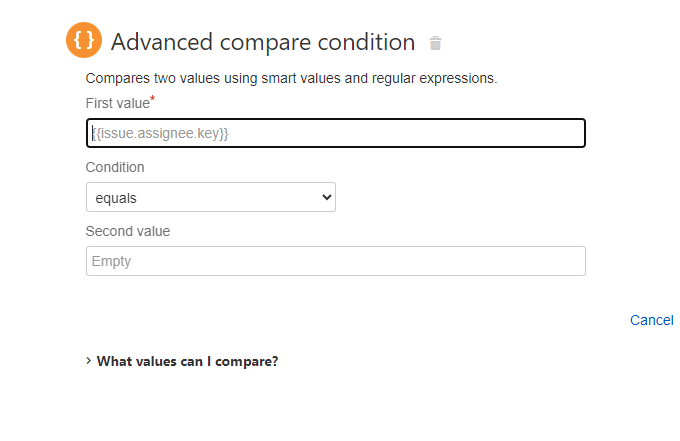Click the word equals in the selector
680x441 pixels.
(x=116, y=198)
